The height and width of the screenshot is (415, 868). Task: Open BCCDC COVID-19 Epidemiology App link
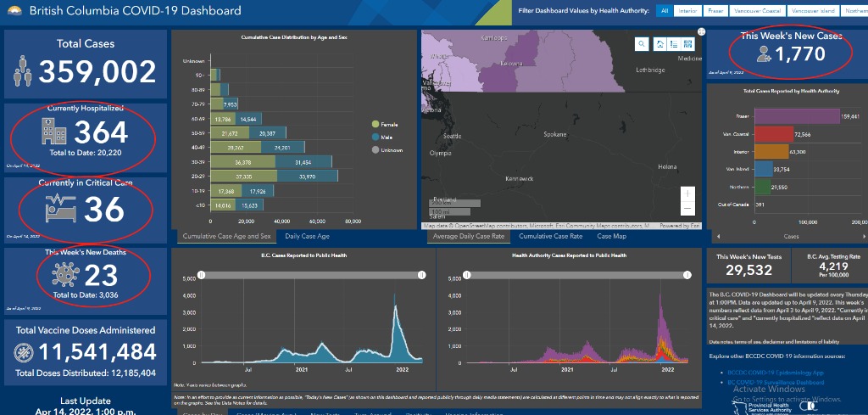pos(775,373)
